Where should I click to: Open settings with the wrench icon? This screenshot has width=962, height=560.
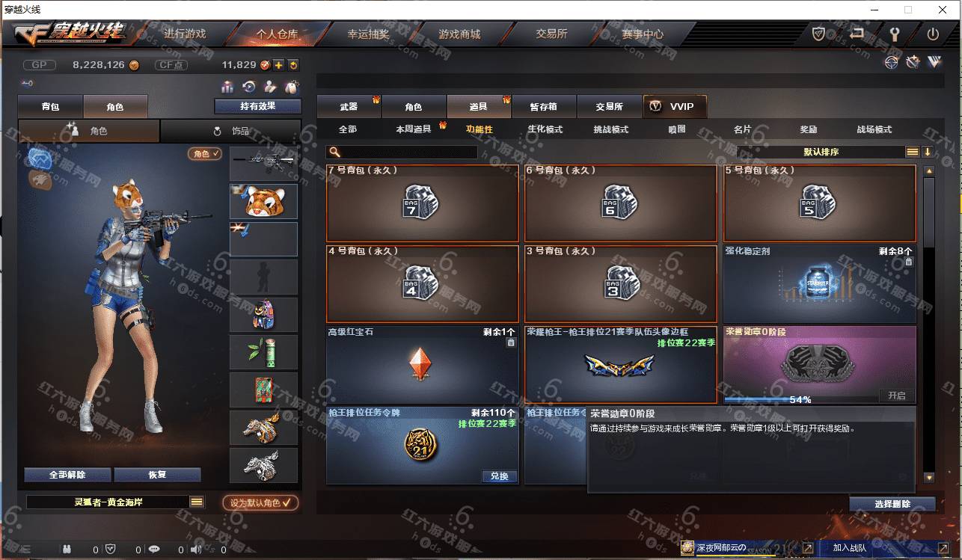click(x=894, y=34)
